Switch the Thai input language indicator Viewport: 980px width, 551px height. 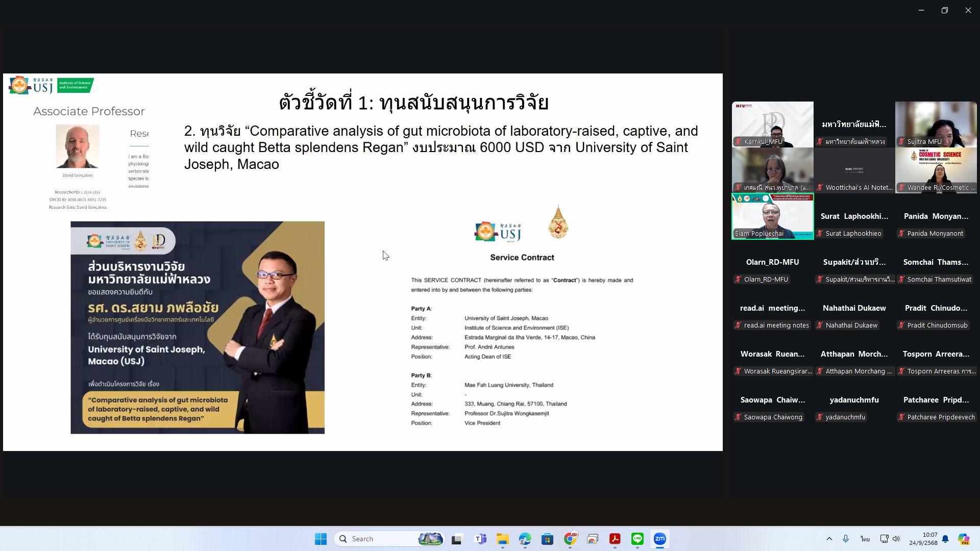click(x=865, y=539)
